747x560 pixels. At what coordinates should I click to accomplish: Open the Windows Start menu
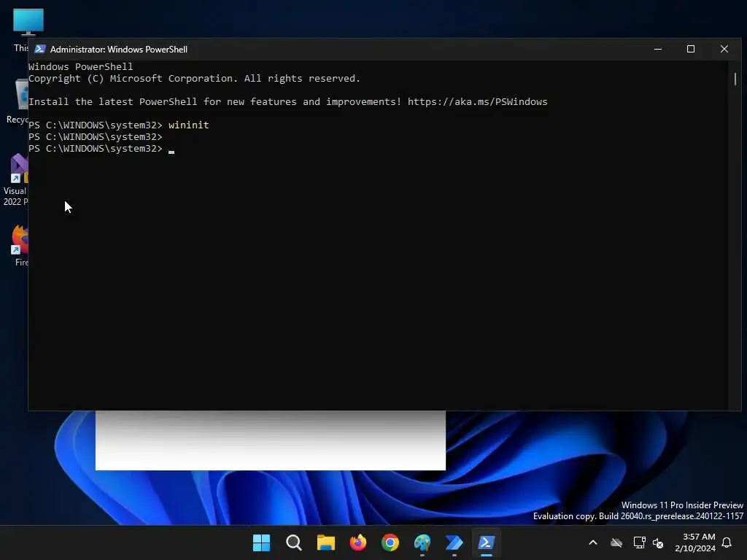pos(262,542)
